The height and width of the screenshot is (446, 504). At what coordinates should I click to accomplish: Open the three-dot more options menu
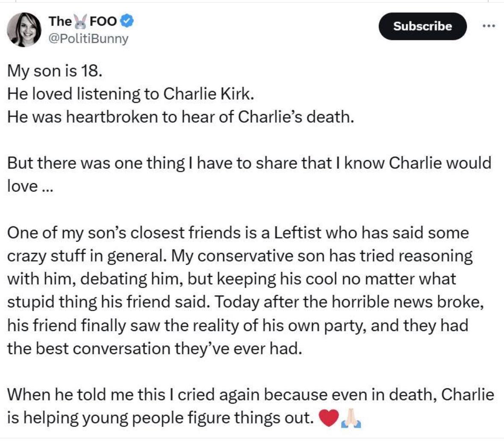[489, 26]
